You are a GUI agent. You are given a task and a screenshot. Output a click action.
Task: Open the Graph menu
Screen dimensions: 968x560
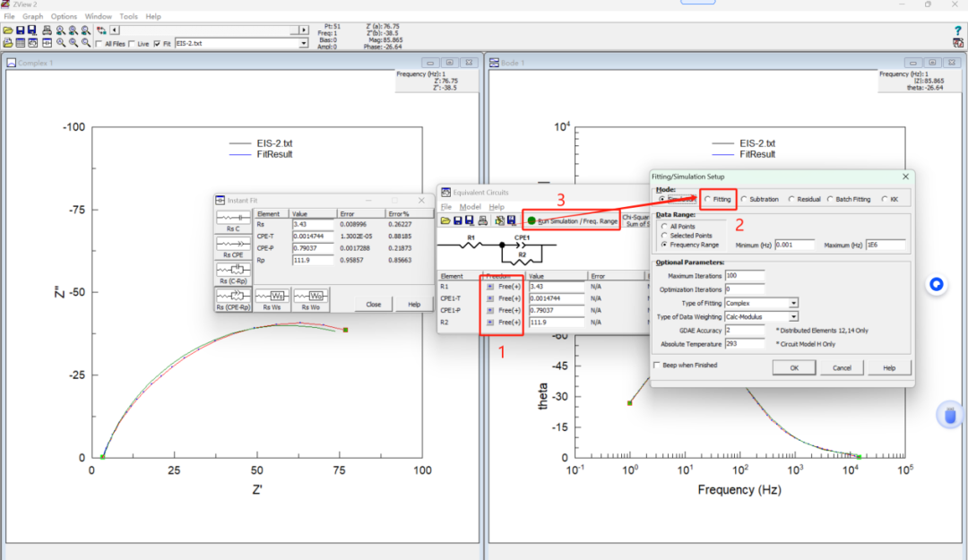(33, 16)
